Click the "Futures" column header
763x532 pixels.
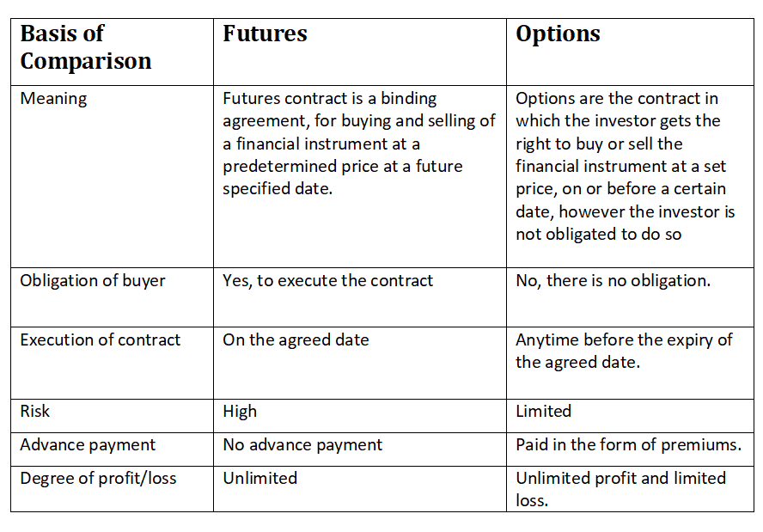(265, 34)
